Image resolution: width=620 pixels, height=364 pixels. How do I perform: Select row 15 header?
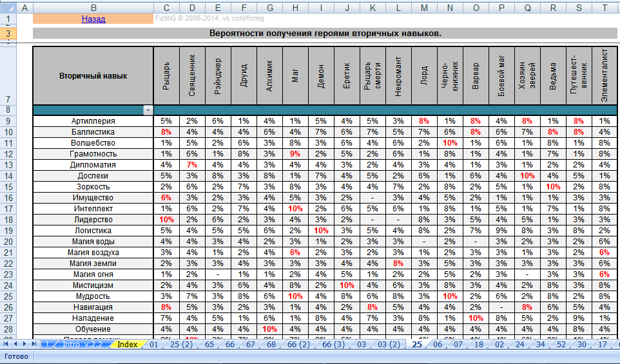coord(7,186)
